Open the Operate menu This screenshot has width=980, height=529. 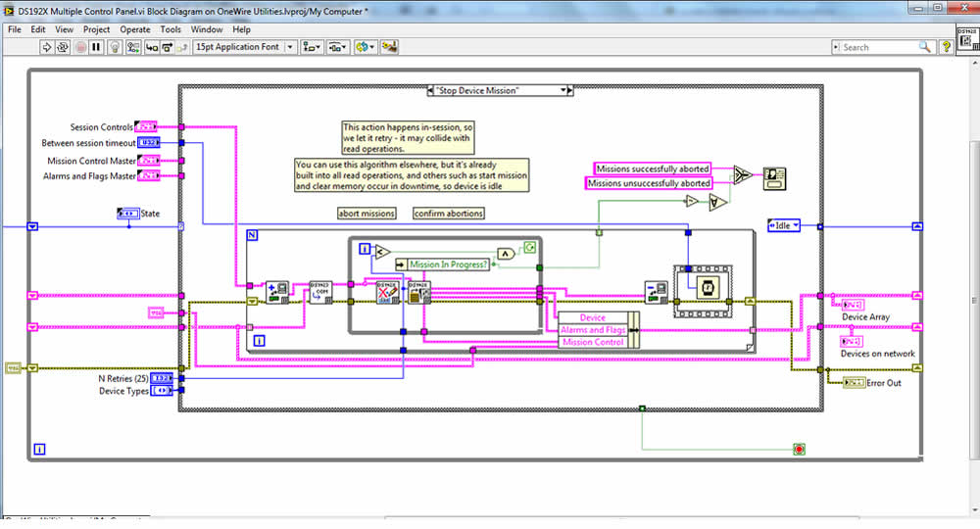[x=135, y=29]
